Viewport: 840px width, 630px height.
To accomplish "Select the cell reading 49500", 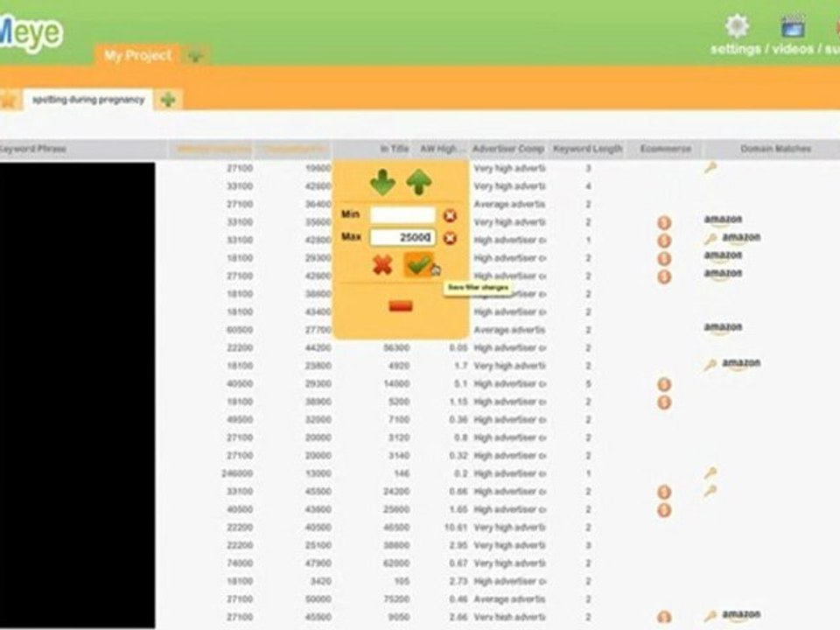I will tap(240, 419).
